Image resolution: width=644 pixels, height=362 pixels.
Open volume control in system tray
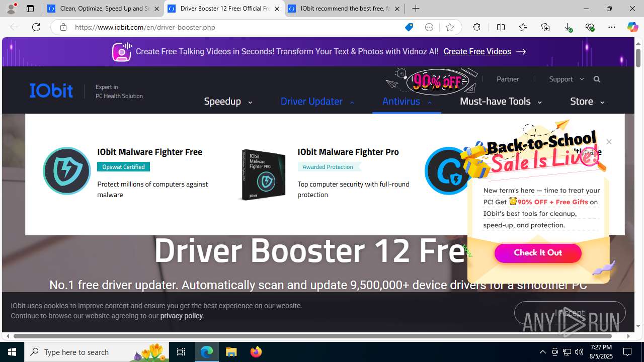579,352
